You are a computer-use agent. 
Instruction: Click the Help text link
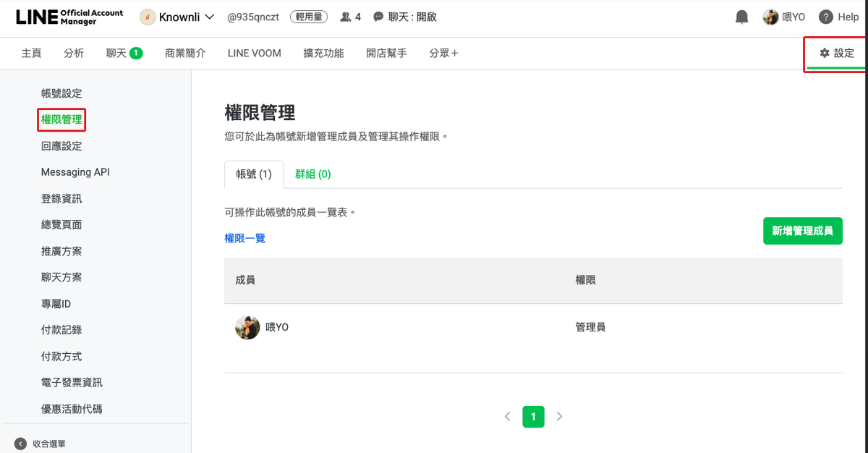(848, 17)
